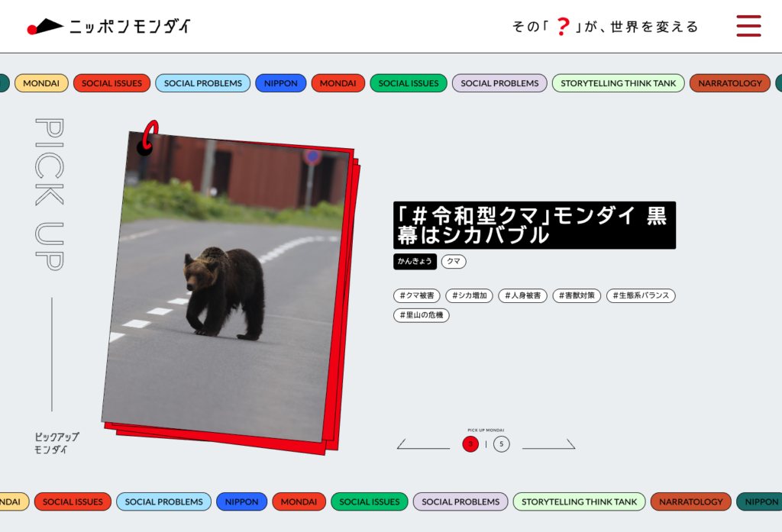
Task: Click the red slide number 3 indicator
Action: click(x=470, y=444)
